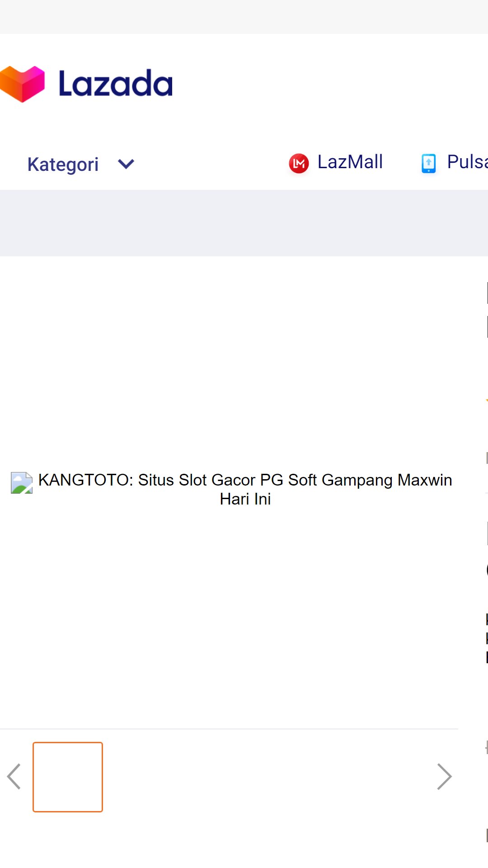Image resolution: width=488 pixels, height=868 pixels.
Task: Open the Kategori menu label
Action: click(63, 164)
